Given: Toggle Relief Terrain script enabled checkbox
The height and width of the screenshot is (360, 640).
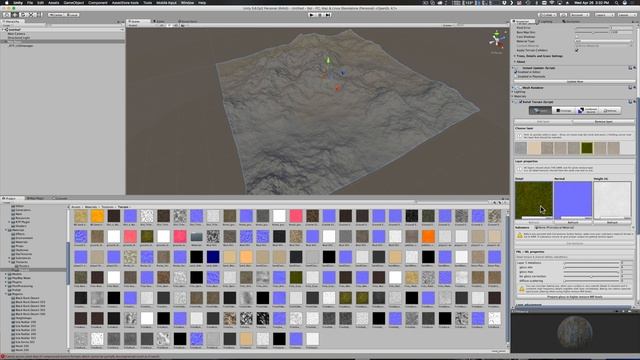Looking at the screenshot, I should (x=521, y=102).
